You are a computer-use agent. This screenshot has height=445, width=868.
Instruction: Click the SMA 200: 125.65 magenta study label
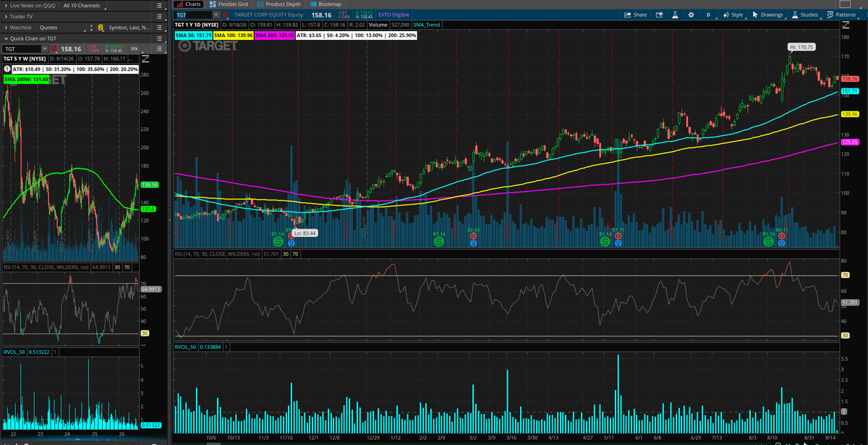pyautogui.click(x=274, y=35)
